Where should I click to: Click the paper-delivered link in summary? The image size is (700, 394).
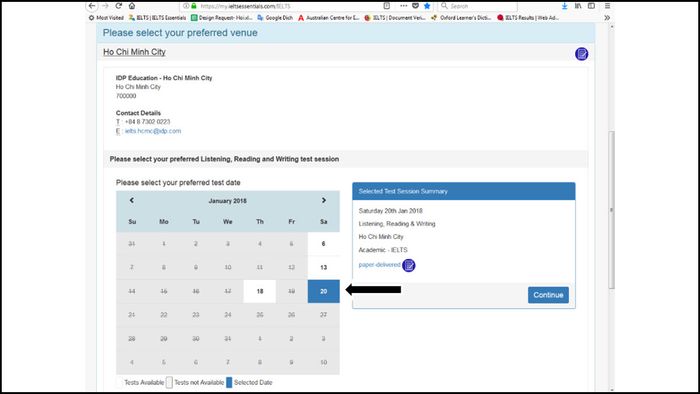pyautogui.click(x=379, y=265)
